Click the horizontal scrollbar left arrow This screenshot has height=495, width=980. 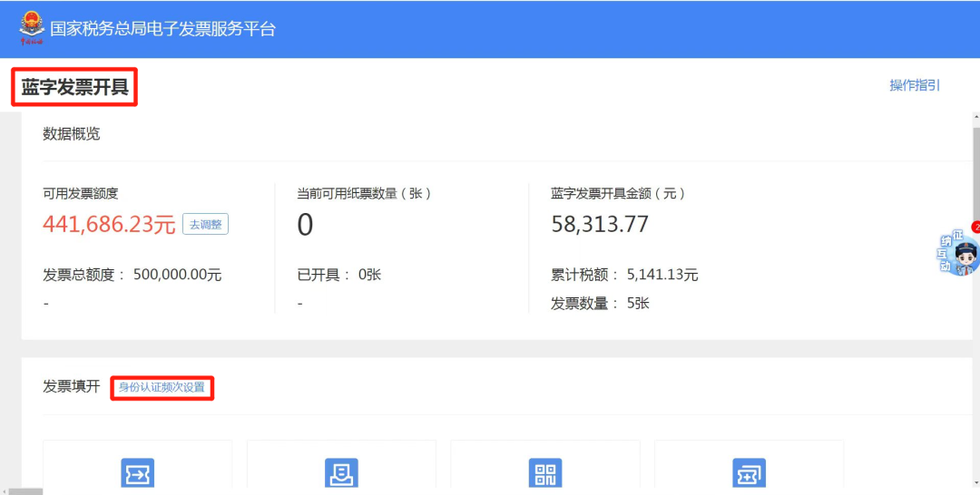(x=5, y=492)
